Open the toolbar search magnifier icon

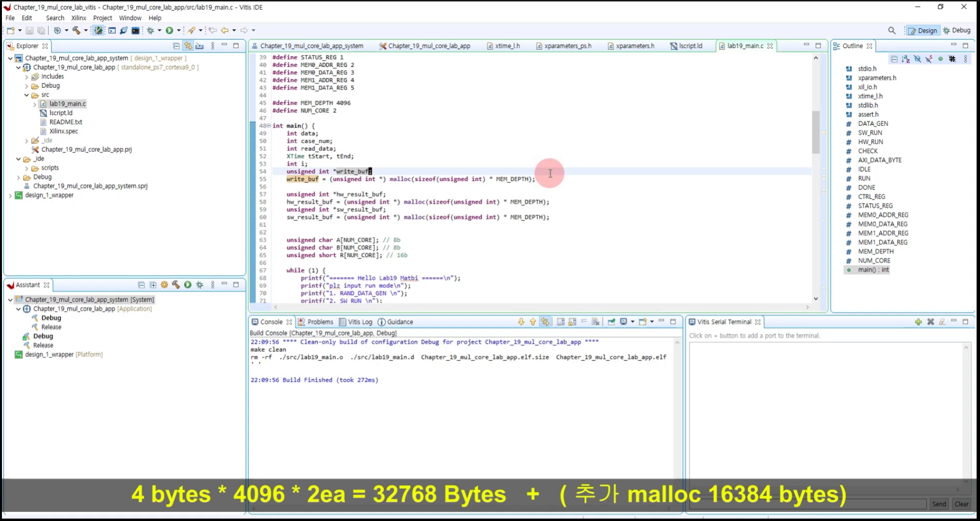(892, 30)
